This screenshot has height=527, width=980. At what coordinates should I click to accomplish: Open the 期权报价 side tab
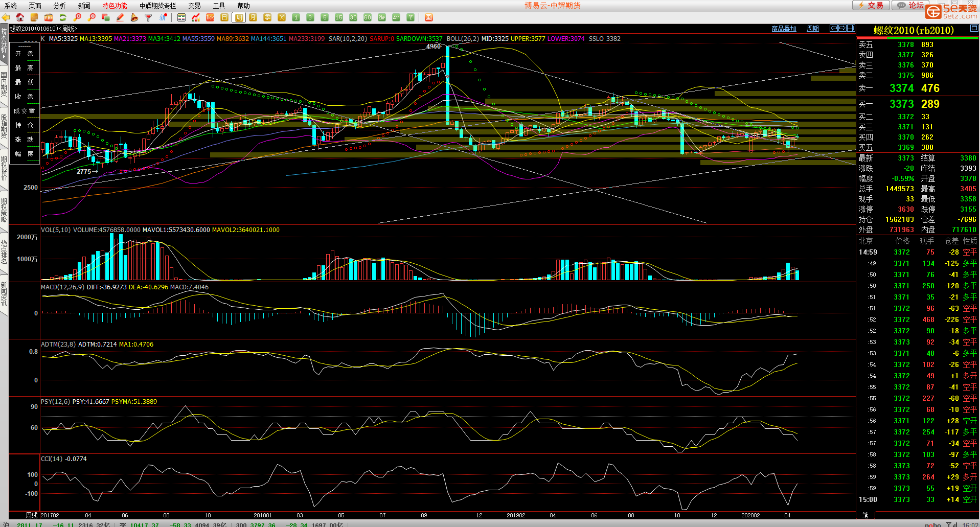pyautogui.click(x=4, y=169)
